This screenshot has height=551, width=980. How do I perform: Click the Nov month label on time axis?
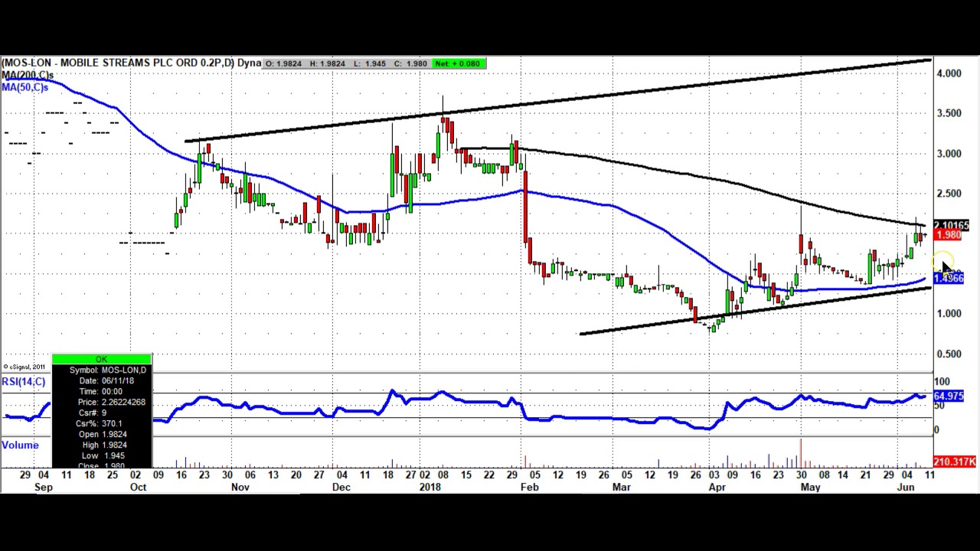240,487
